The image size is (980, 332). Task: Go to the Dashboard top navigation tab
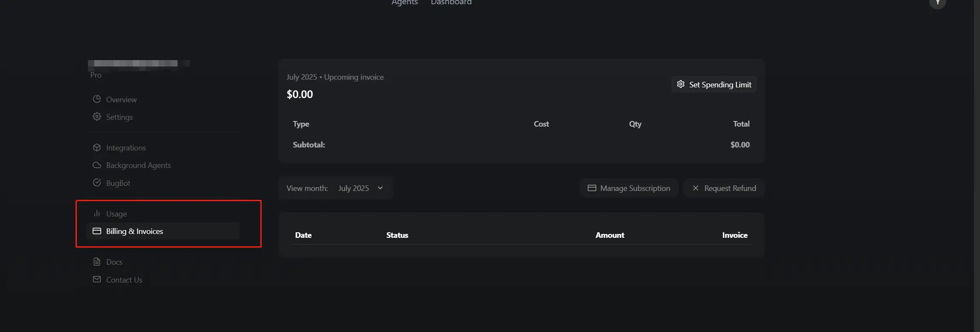(x=451, y=3)
